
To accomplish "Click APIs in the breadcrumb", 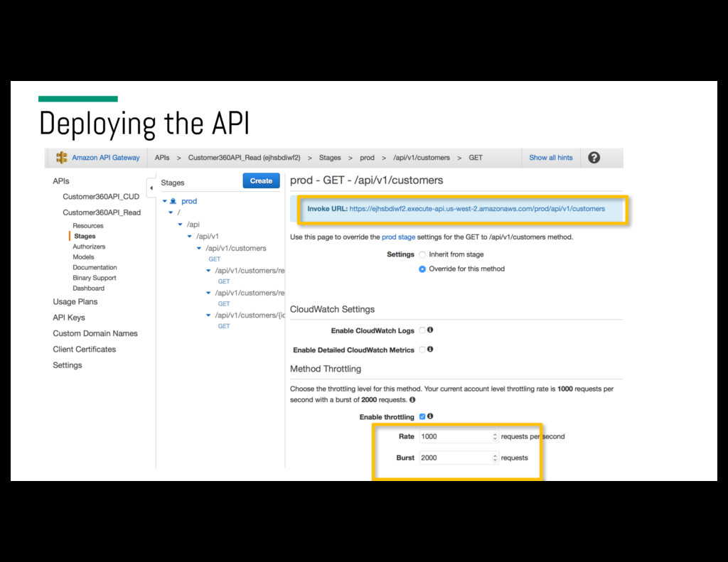I will tap(162, 158).
